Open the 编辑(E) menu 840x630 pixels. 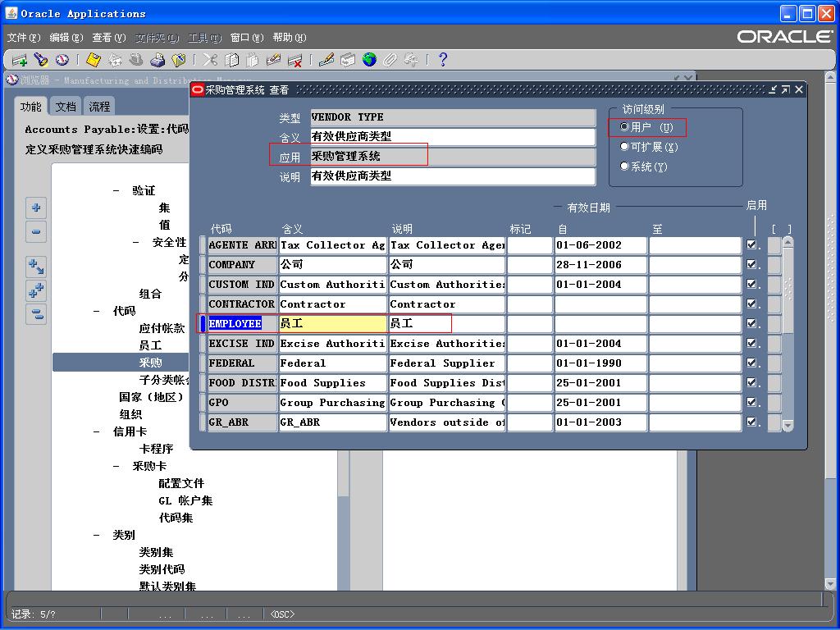click(66, 38)
